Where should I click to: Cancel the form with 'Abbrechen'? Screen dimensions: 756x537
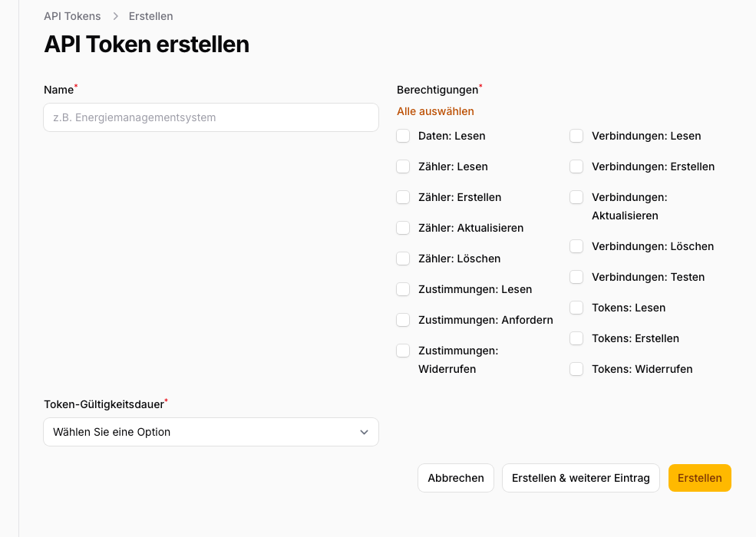click(455, 478)
